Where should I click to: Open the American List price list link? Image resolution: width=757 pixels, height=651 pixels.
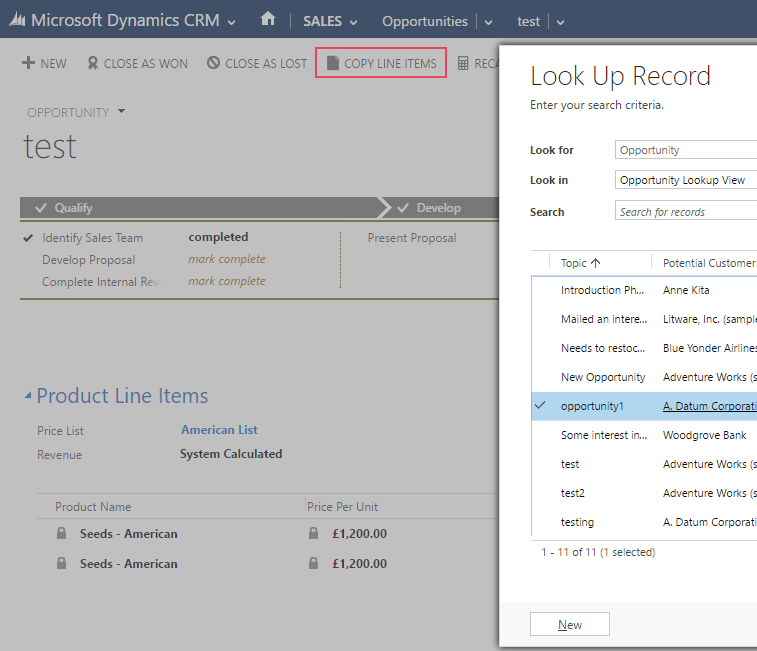click(219, 430)
